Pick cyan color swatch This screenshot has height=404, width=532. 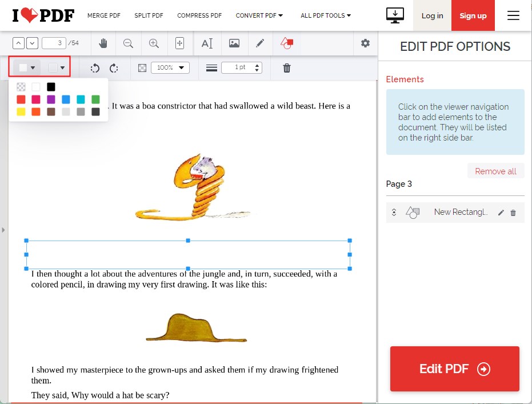[81, 99]
